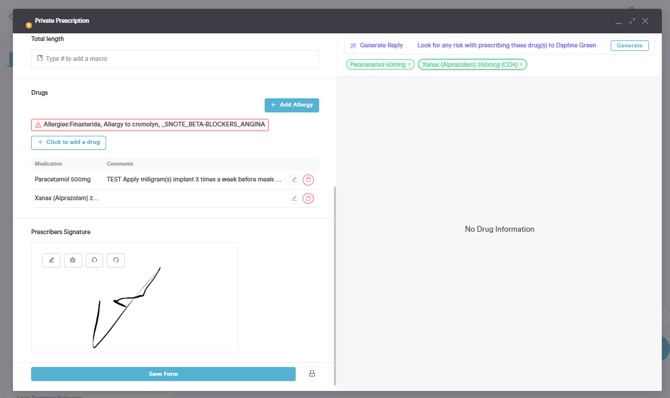Screen dimensions: 670x398
Task: Focus the Total length macro field
Action: click(x=175, y=59)
